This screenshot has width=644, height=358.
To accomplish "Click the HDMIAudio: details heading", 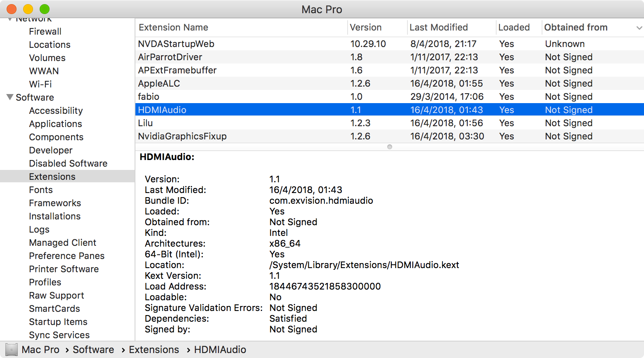I will 167,157.
